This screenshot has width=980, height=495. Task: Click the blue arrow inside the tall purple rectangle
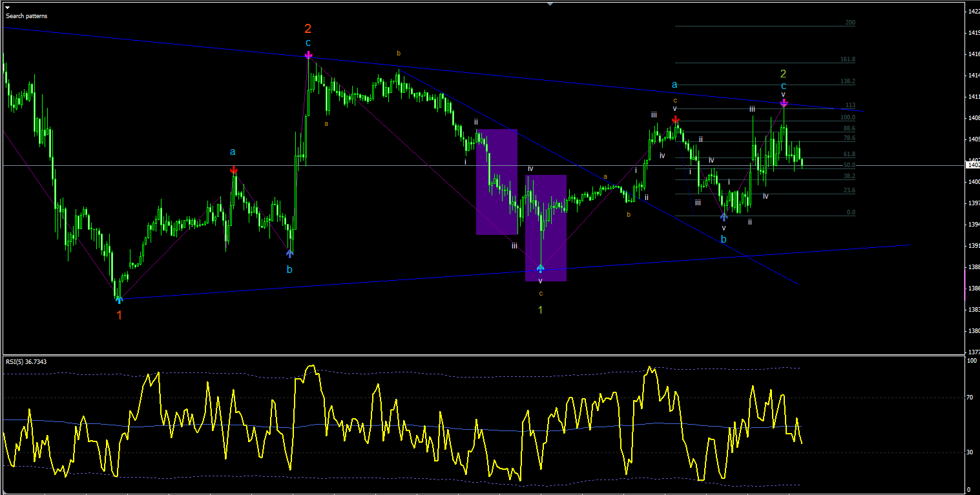tap(541, 268)
